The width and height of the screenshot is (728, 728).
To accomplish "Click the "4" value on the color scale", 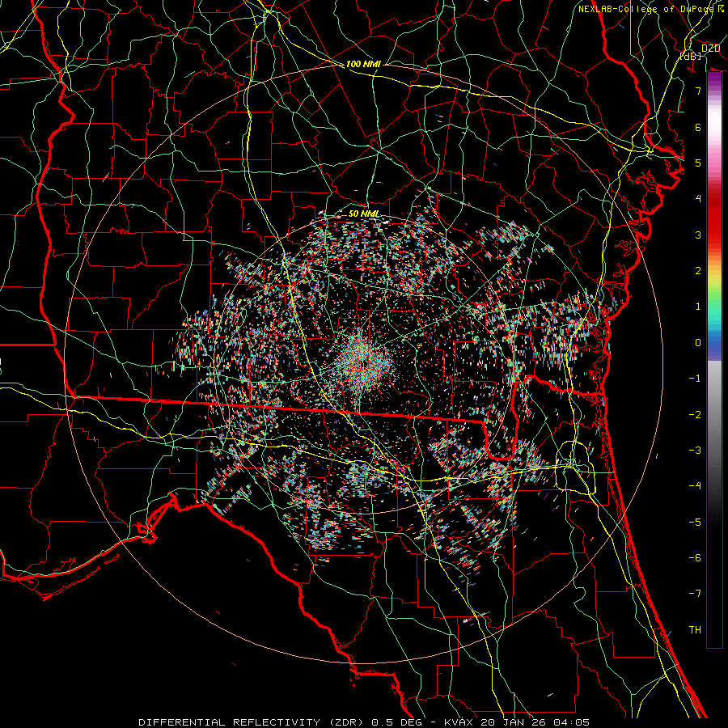I will (x=698, y=199).
